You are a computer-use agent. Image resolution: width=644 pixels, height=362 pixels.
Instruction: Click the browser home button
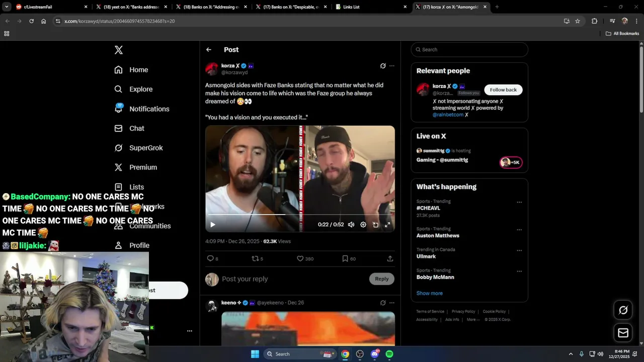(44, 21)
